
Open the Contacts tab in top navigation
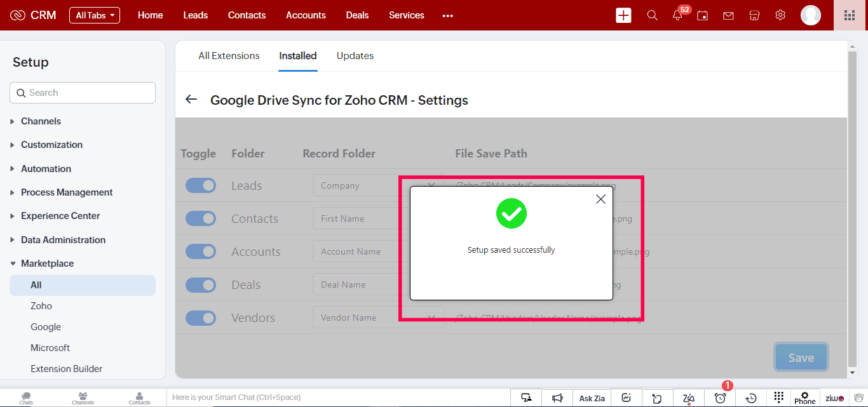247,15
